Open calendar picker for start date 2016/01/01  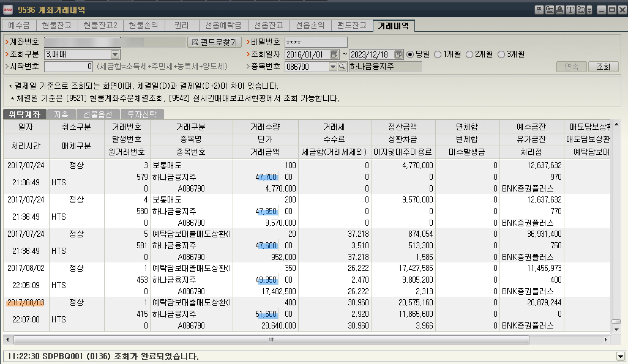(x=334, y=54)
